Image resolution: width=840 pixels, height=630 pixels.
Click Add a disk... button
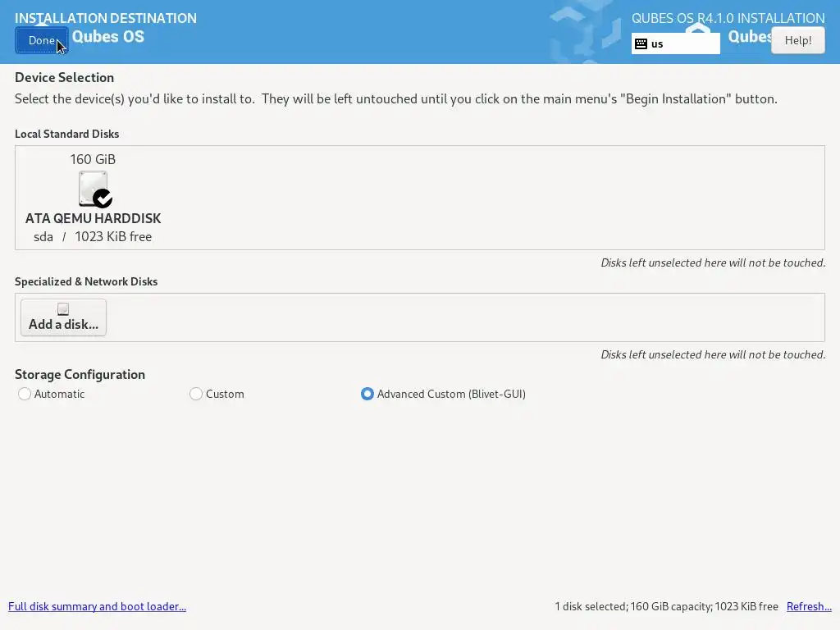click(63, 317)
